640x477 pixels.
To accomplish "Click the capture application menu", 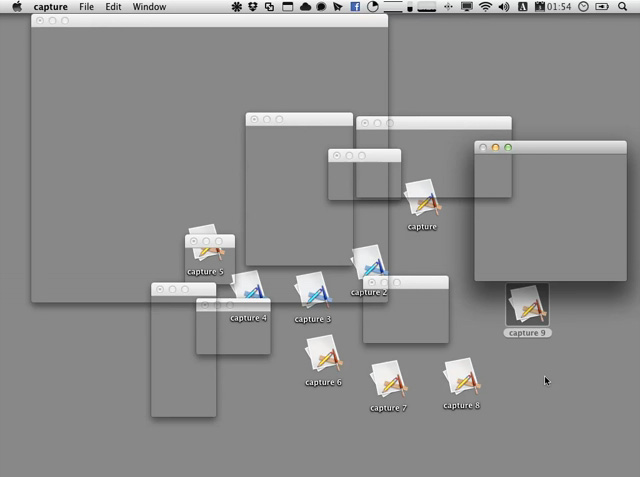I will 50,7.
